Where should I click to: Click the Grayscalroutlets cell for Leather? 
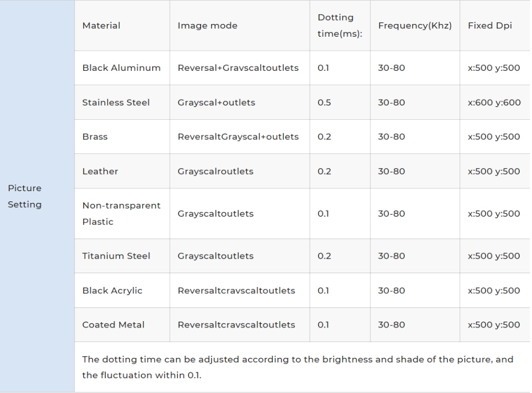(x=215, y=171)
